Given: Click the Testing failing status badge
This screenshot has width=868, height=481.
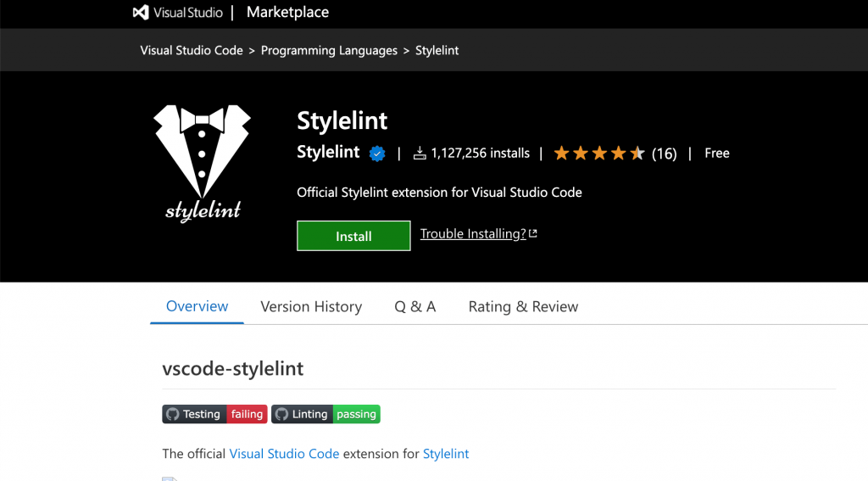Looking at the screenshot, I should (214, 414).
